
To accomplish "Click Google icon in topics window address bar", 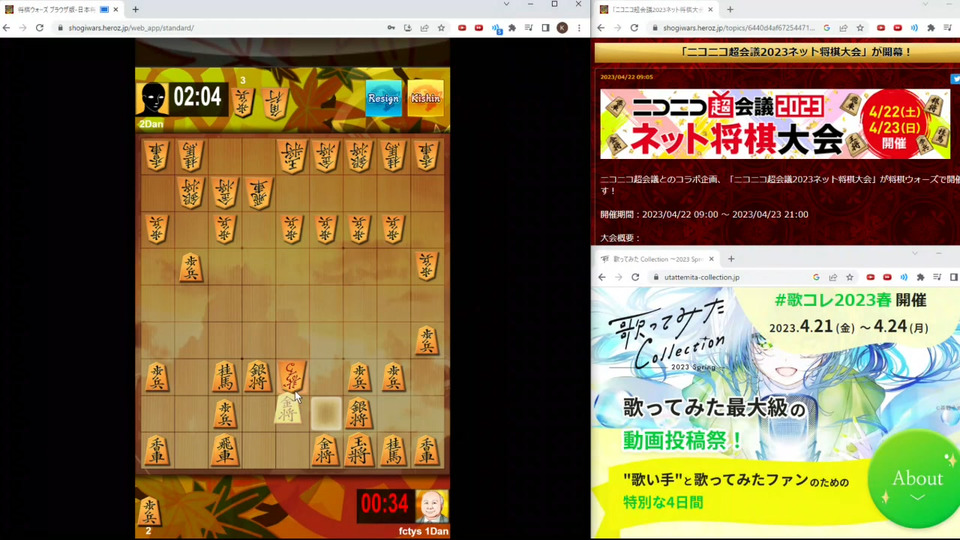I will [827, 28].
